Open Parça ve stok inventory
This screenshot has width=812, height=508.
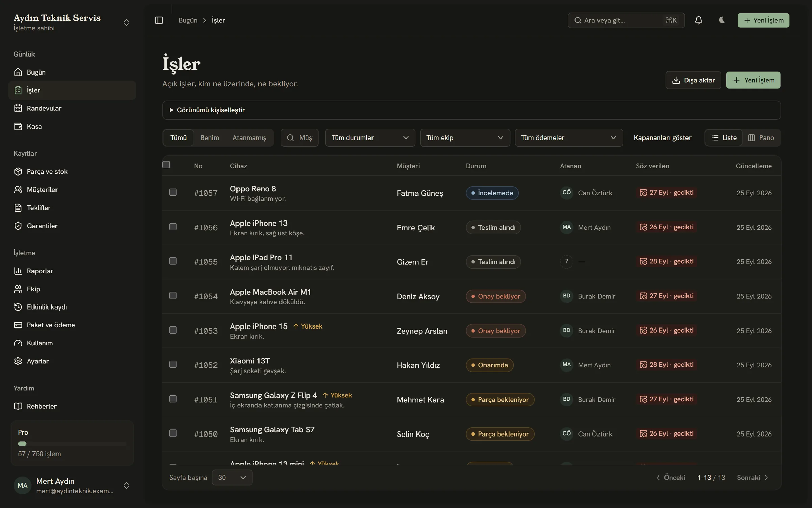(x=72, y=172)
